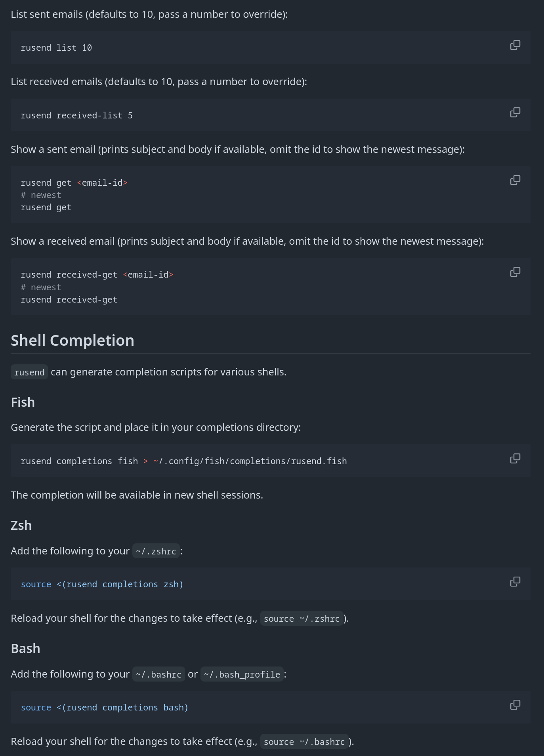Image resolution: width=544 pixels, height=756 pixels.
Task: Click the '<email-id>' placeholder in 'rusend get'
Action: [x=102, y=183]
